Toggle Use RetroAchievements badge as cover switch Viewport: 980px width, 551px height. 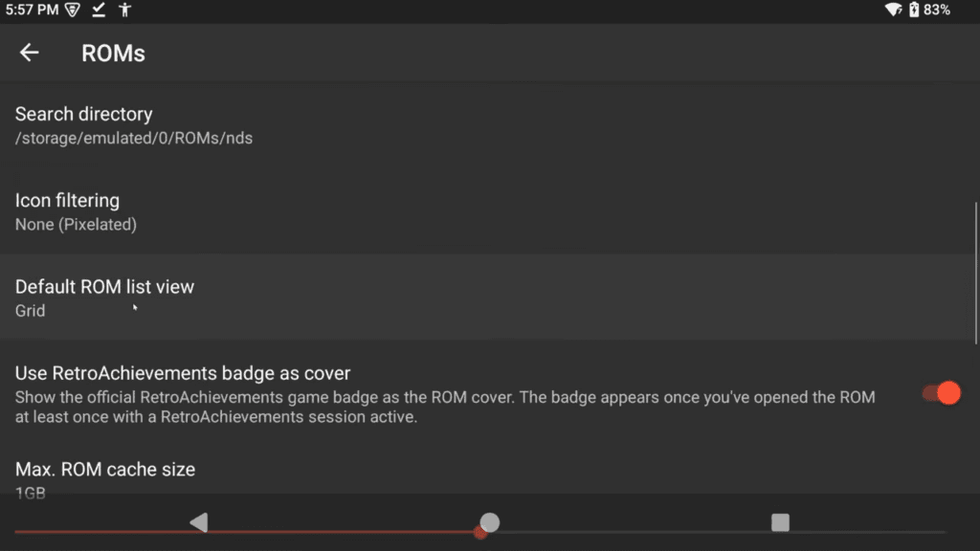(x=942, y=393)
